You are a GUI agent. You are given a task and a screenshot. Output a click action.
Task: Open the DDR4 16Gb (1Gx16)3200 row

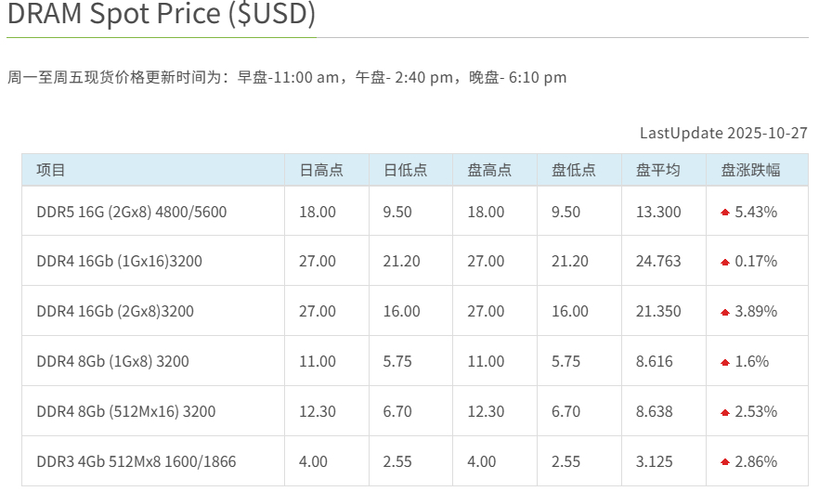(119, 262)
